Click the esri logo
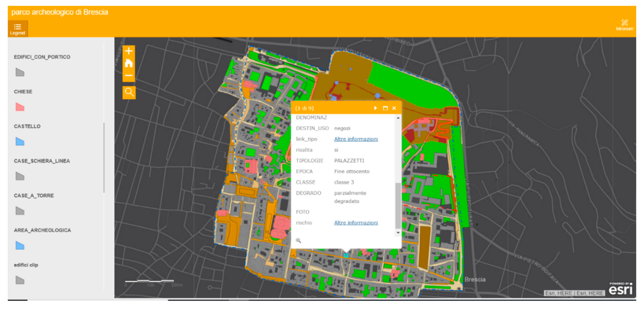Viewport: 644px width, 310px height. 621,289
